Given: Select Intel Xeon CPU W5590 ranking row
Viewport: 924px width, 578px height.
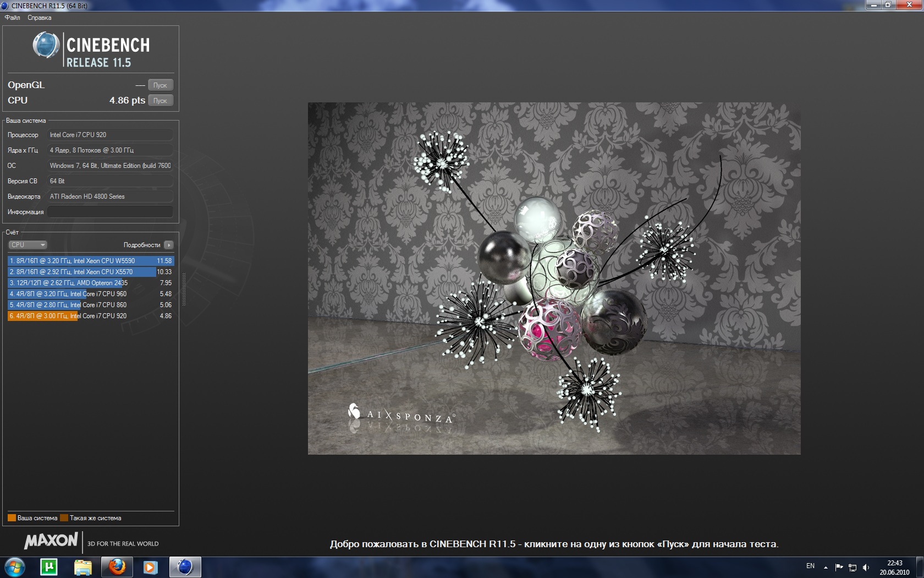Looking at the screenshot, I should [91, 261].
